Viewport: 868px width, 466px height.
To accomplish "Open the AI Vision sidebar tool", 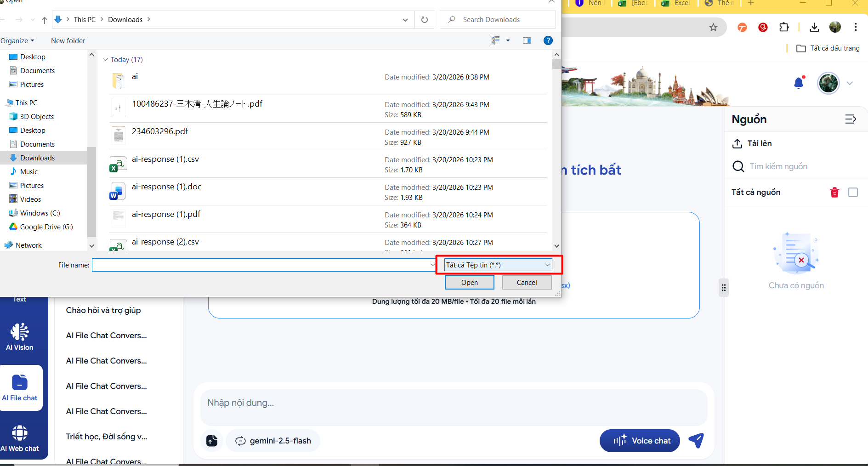I will [x=20, y=337].
